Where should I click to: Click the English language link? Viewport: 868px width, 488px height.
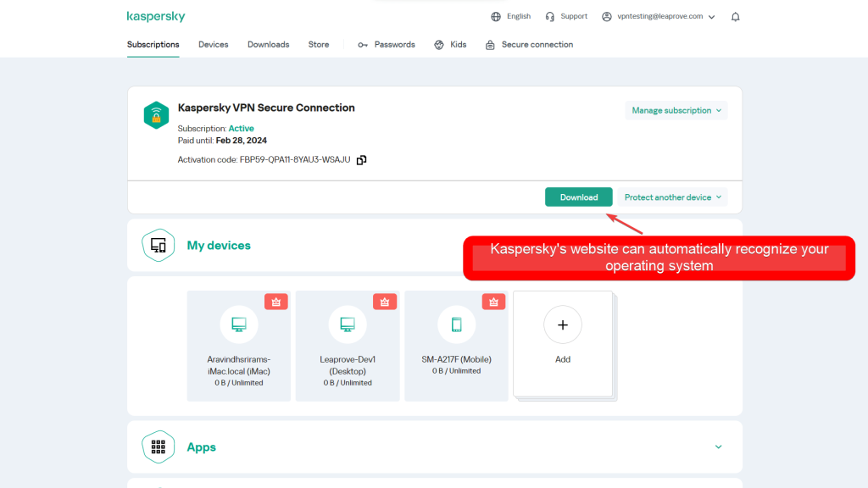(x=519, y=17)
